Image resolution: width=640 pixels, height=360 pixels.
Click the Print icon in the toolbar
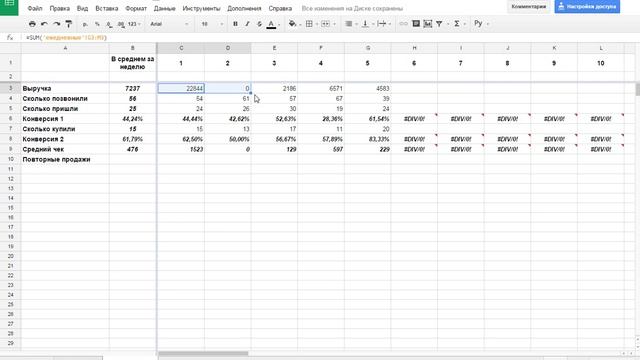tap(32, 24)
